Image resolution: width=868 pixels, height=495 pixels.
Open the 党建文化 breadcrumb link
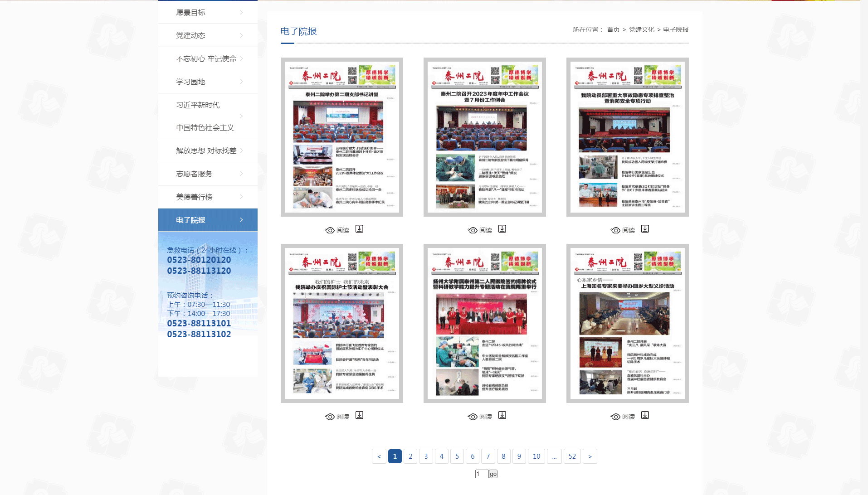tap(641, 29)
